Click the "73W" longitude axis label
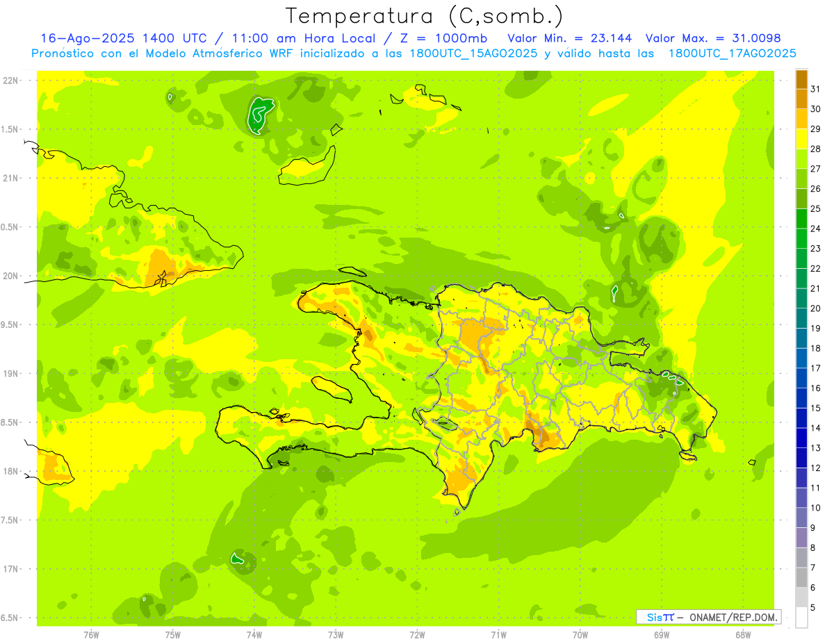 pos(336,635)
